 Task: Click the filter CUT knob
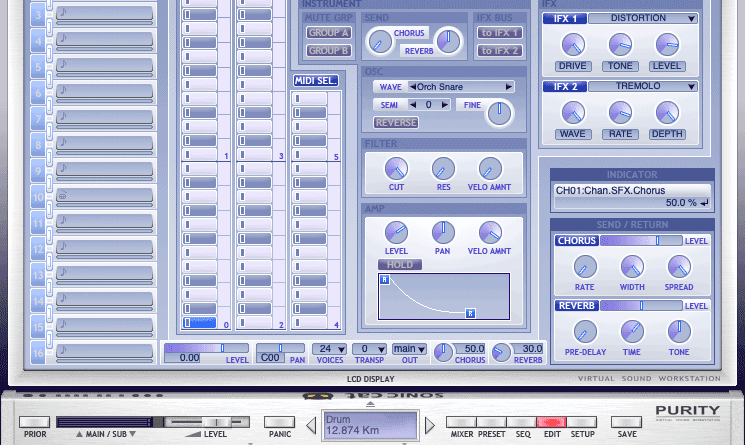click(x=396, y=168)
